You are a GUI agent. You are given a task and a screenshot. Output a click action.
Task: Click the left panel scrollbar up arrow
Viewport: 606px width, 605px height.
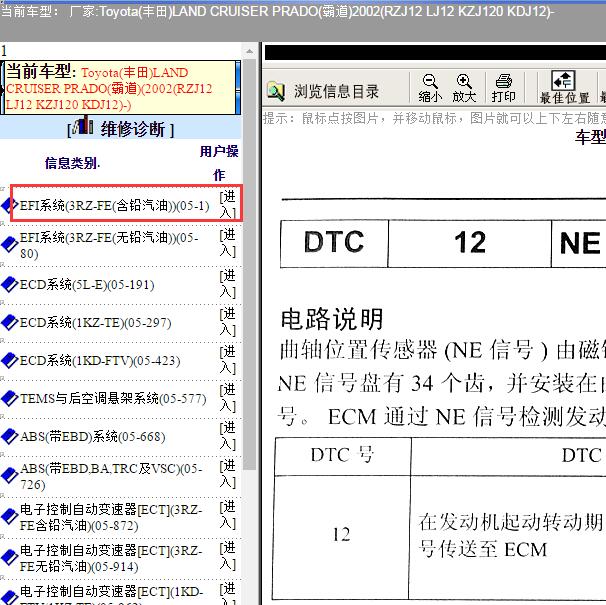tap(250, 51)
